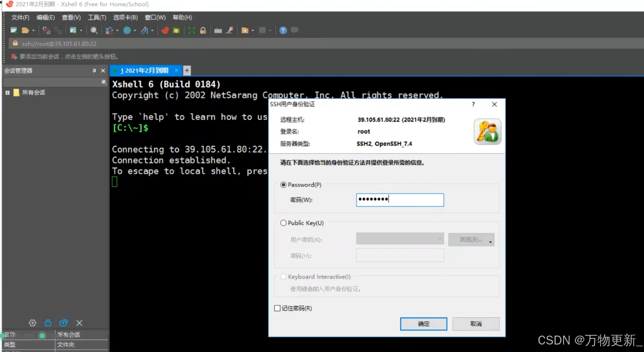Click the session manager search field
The height and width of the screenshot is (352, 644).
tap(55, 82)
